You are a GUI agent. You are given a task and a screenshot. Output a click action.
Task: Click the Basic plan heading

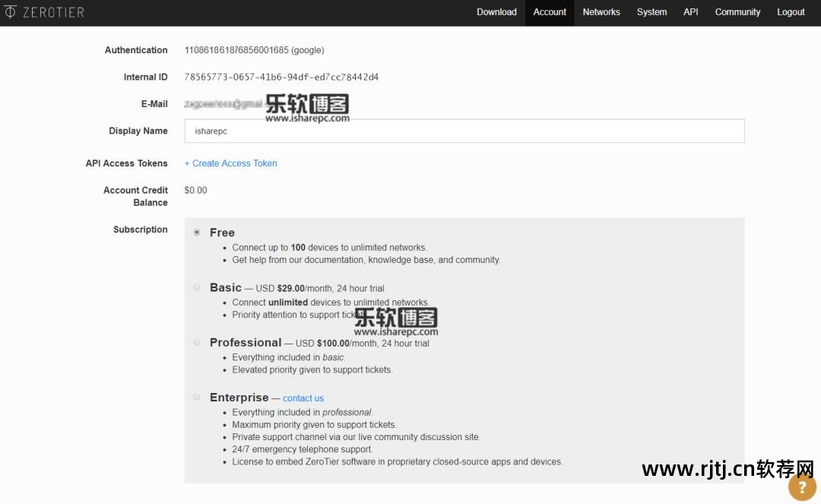(x=226, y=287)
